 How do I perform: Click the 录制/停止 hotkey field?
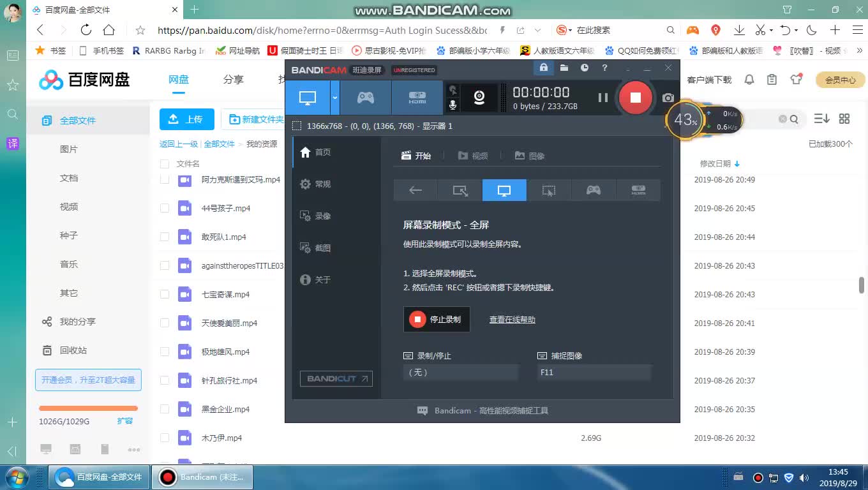[461, 372]
